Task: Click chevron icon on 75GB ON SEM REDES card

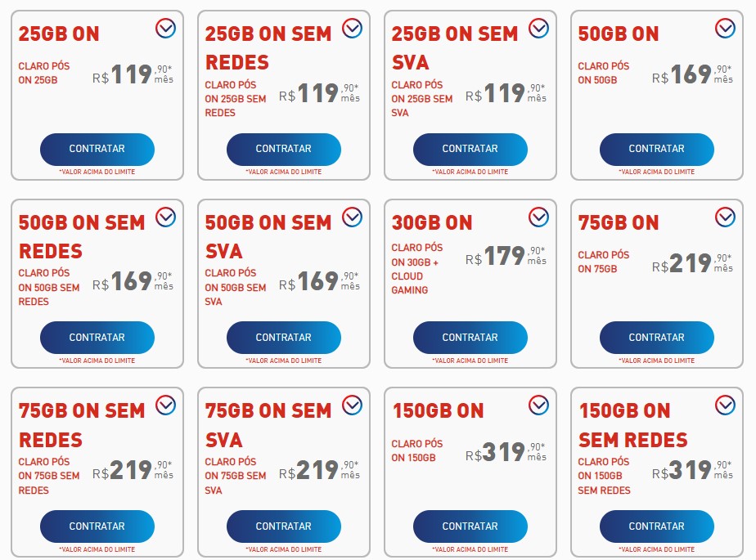Action: point(165,405)
